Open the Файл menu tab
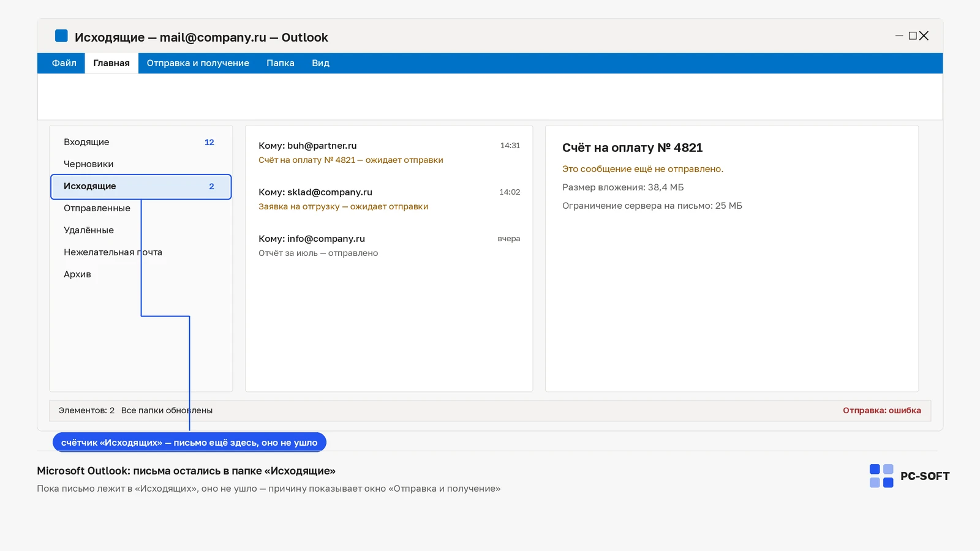980x551 pixels. click(64, 63)
